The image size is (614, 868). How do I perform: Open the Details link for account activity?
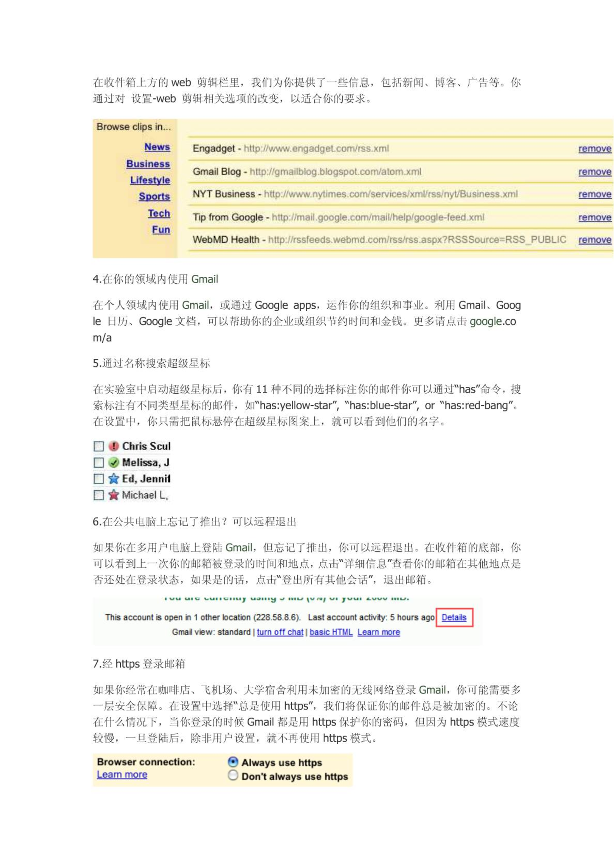coord(454,618)
